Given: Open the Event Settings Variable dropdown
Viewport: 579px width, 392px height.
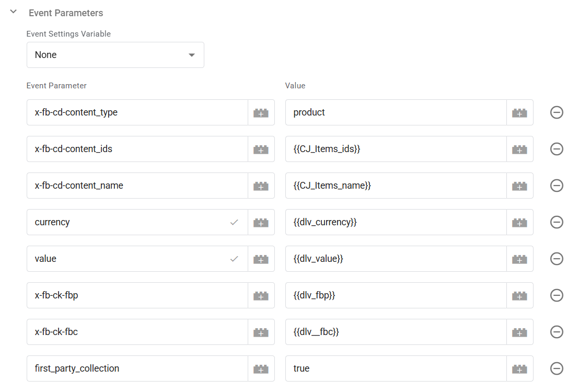Looking at the screenshot, I should coord(115,55).
